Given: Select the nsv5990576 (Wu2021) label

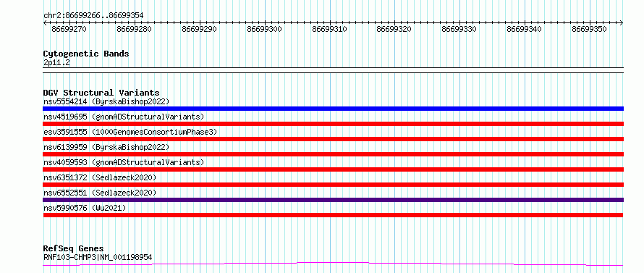Looking at the screenshot, I should (85, 208).
